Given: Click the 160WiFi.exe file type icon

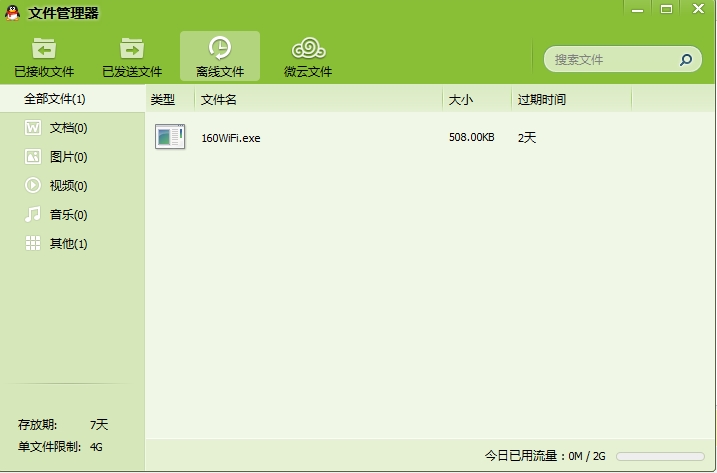Looking at the screenshot, I should 170,137.
